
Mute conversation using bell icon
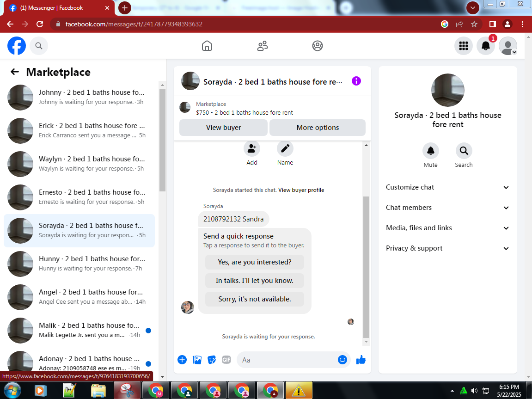point(431,151)
